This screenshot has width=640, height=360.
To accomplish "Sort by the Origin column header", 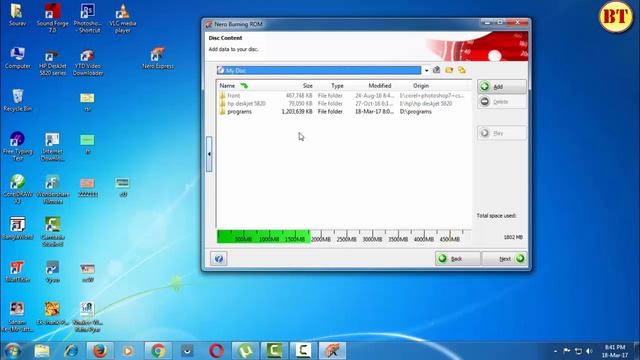I will [421, 86].
